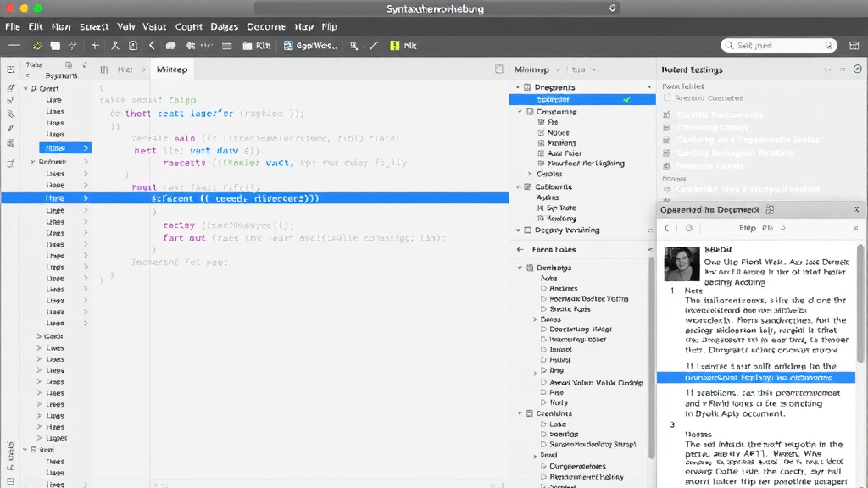Viewport: 868px width, 488px height.
Task: Click the left angle bracket toolbar icon
Action: pos(152,46)
